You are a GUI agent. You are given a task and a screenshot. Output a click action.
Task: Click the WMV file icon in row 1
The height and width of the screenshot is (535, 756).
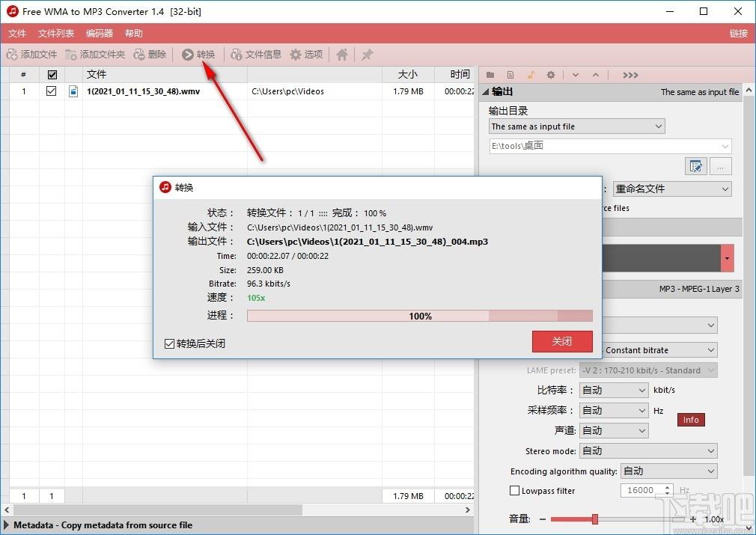coord(73,91)
